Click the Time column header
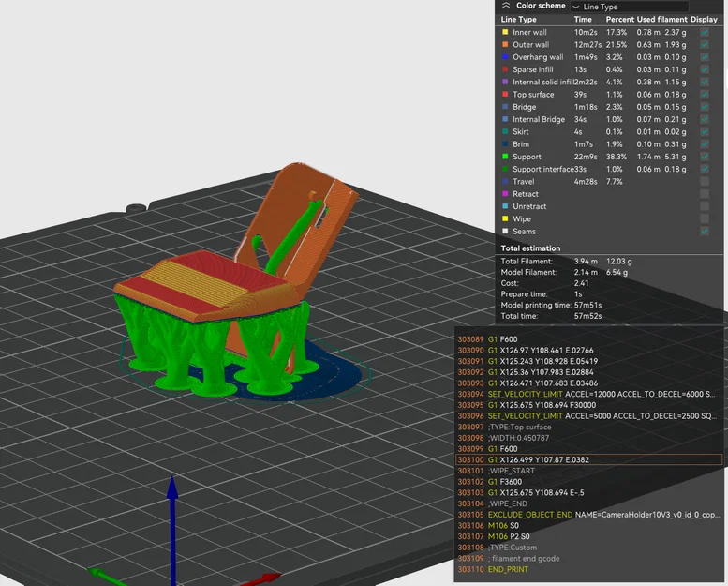 click(583, 19)
